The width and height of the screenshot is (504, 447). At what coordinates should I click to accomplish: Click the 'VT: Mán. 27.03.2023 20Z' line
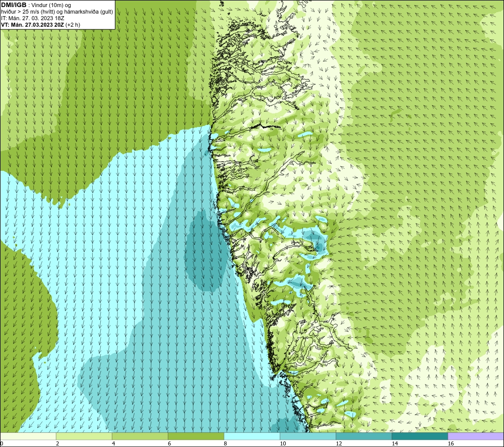[x=40, y=25]
